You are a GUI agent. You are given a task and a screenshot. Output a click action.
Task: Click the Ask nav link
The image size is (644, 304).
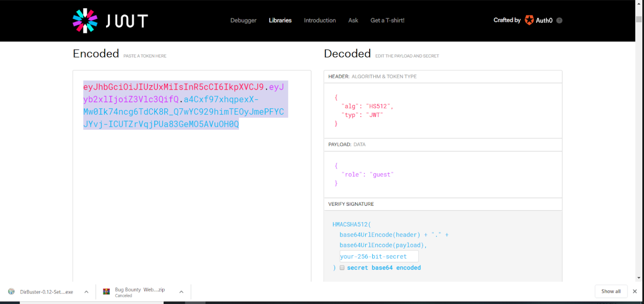[353, 20]
